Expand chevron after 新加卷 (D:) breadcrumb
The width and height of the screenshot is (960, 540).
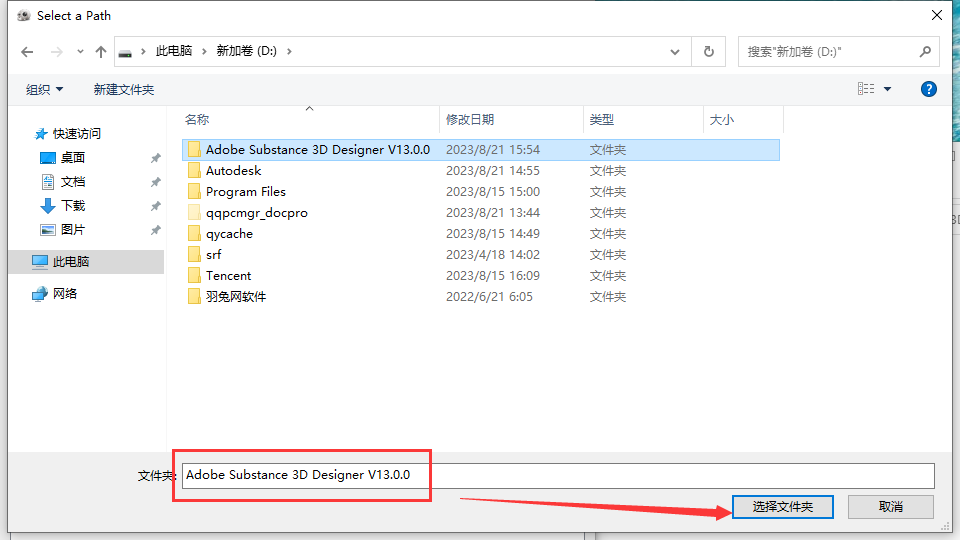click(290, 51)
